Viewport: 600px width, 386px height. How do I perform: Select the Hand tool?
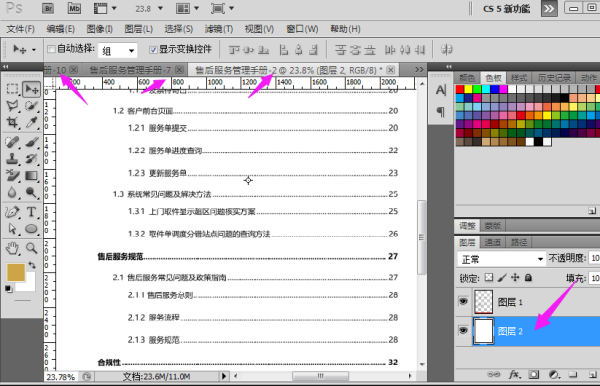point(12,249)
